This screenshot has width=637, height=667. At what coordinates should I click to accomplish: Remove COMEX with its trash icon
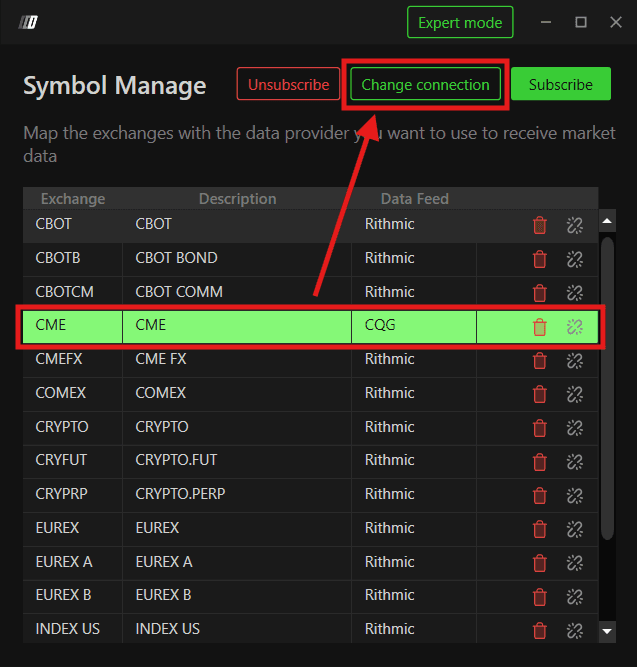coord(540,394)
